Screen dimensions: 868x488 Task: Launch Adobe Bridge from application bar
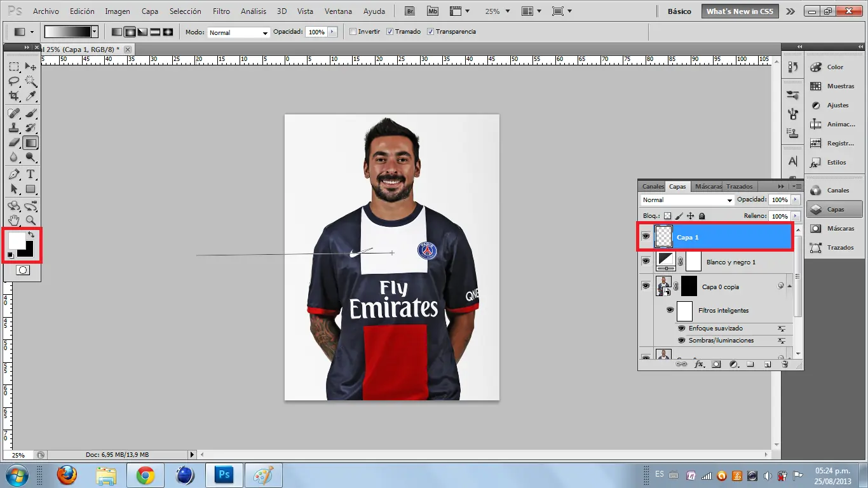pyautogui.click(x=410, y=11)
